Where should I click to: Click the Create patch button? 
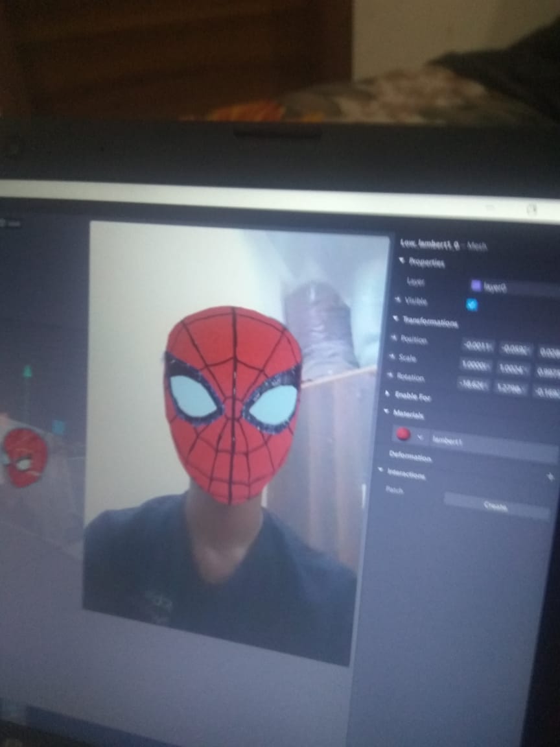(x=496, y=507)
